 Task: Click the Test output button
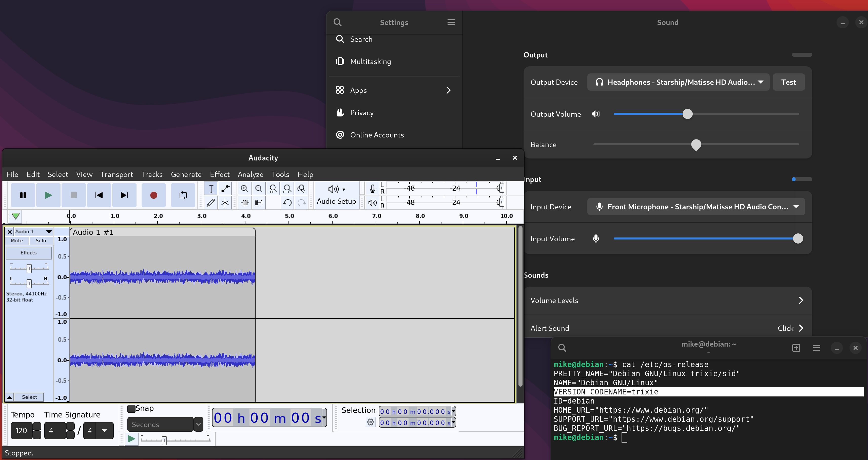(788, 82)
